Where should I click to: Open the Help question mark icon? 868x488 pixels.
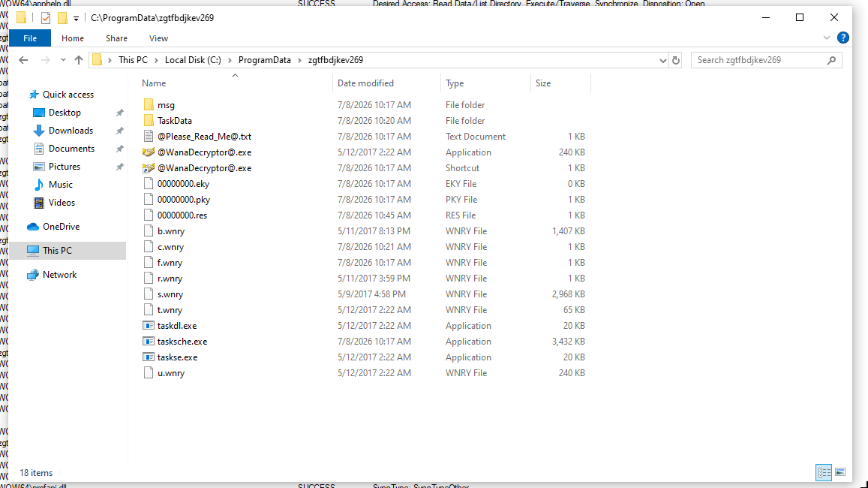tap(843, 38)
